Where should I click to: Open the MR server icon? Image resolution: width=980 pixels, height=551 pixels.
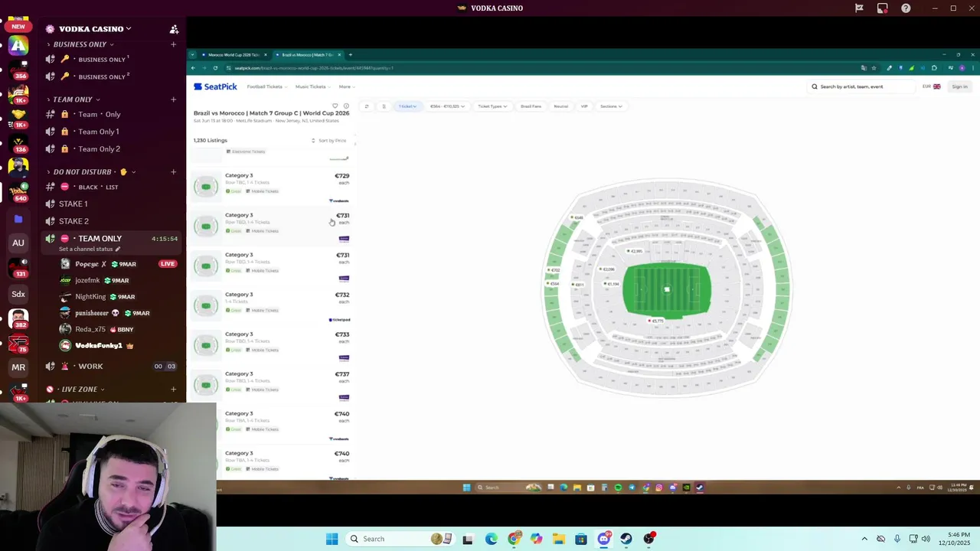[18, 367]
